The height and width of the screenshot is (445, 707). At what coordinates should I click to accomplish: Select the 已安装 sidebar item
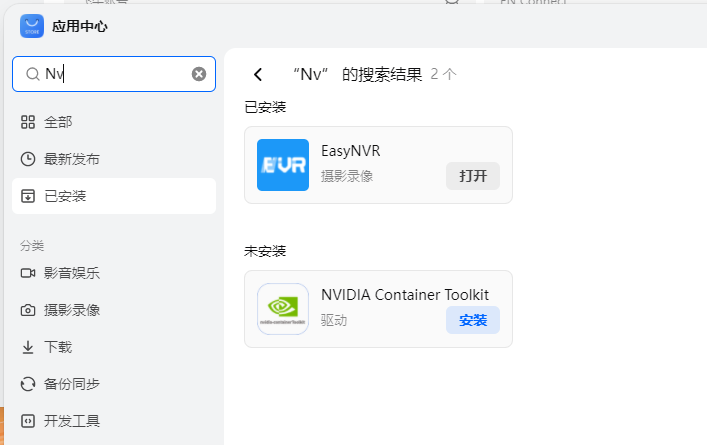click(114, 196)
